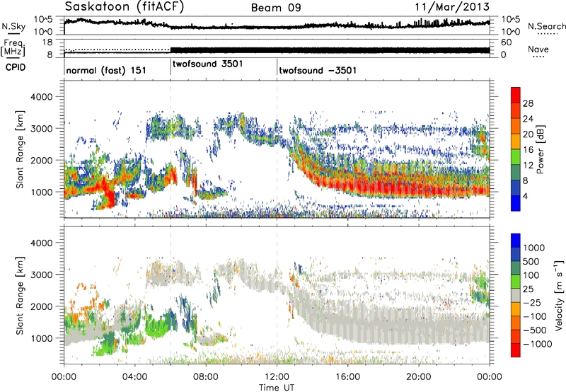Click the "-1000" label on Velocity color bar
Image resolution: width=566 pixels, height=392 pixels.
click(x=538, y=344)
